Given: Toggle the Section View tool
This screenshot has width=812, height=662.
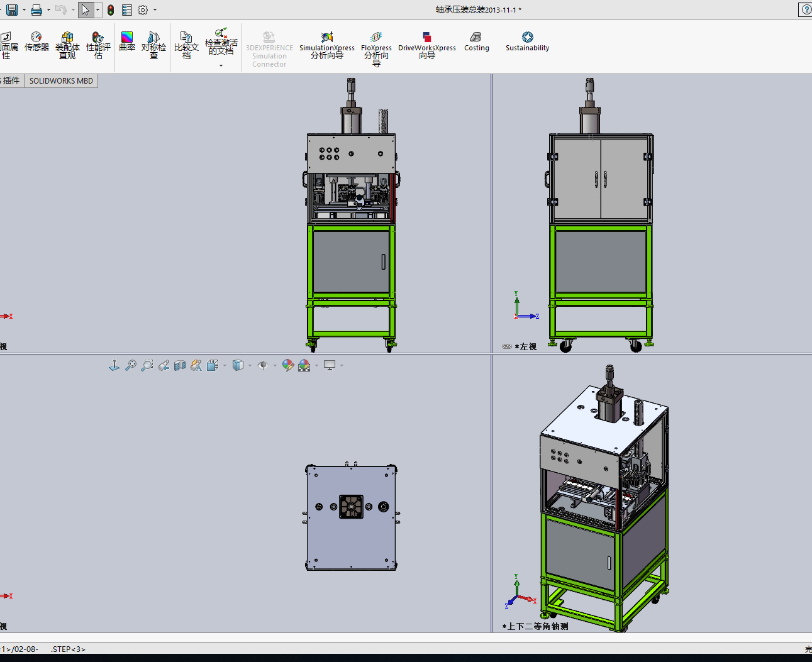Looking at the screenshot, I should [x=180, y=365].
